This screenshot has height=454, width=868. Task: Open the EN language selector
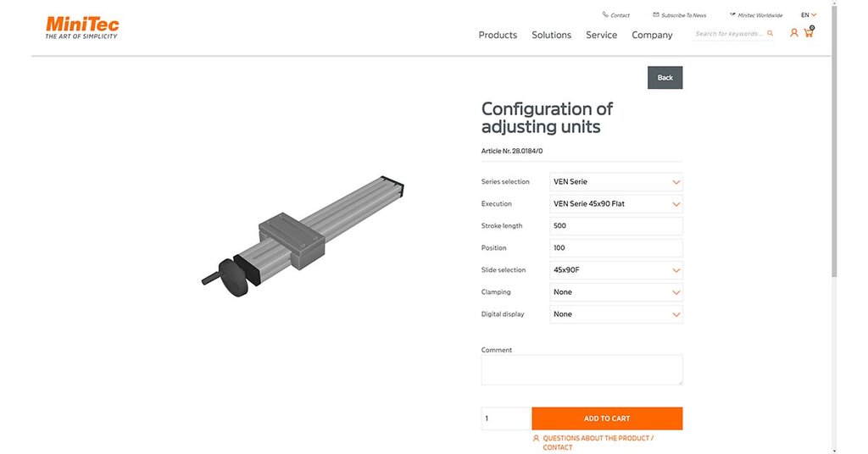point(808,15)
